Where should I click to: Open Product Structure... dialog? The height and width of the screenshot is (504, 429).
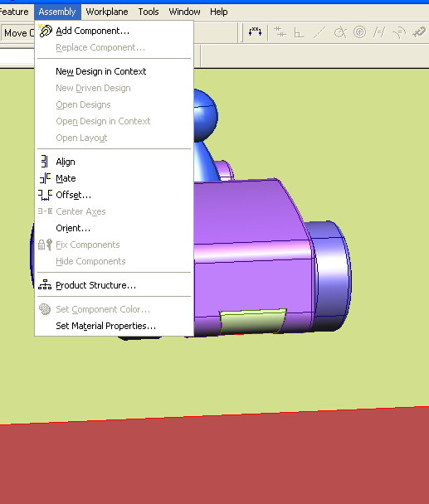tap(114, 285)
